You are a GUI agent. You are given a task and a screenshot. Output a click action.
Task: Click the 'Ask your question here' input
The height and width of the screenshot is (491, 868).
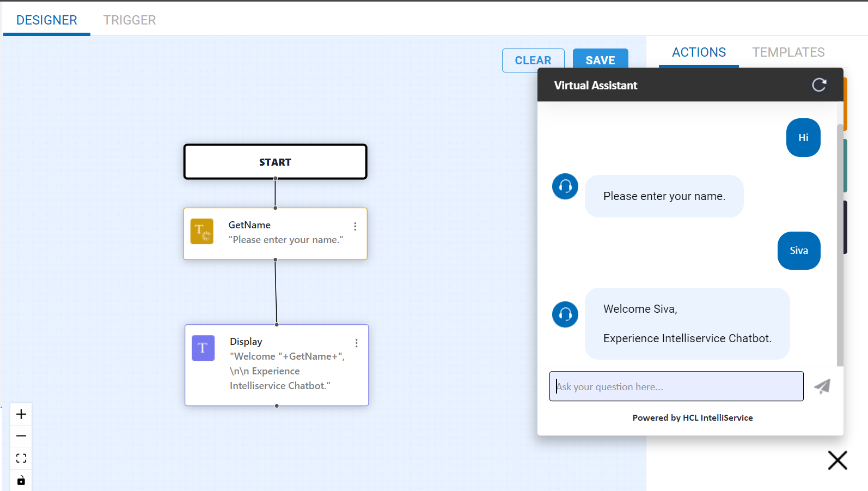(676, 386)
